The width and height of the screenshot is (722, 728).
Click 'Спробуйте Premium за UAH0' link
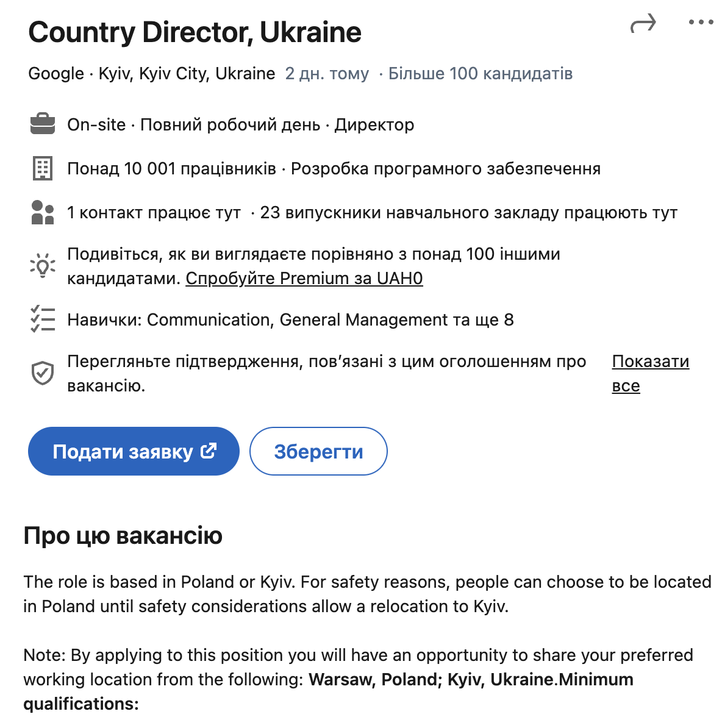304,278
